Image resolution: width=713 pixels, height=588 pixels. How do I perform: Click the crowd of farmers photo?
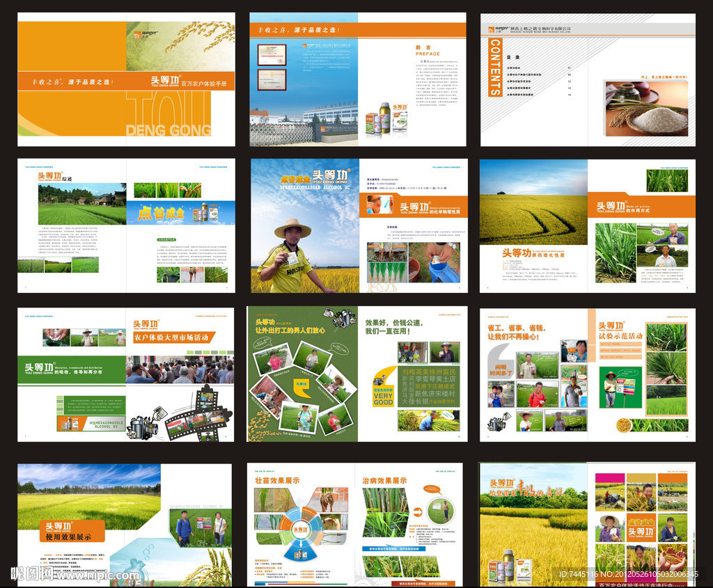click(180, 369)
